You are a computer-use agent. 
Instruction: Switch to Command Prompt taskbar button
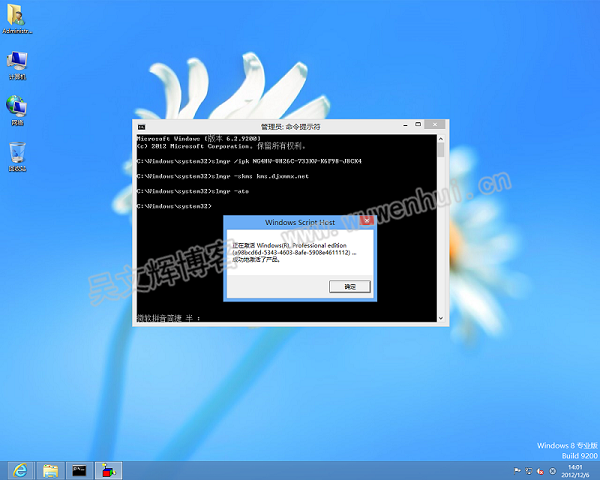(x=80, y=470)
